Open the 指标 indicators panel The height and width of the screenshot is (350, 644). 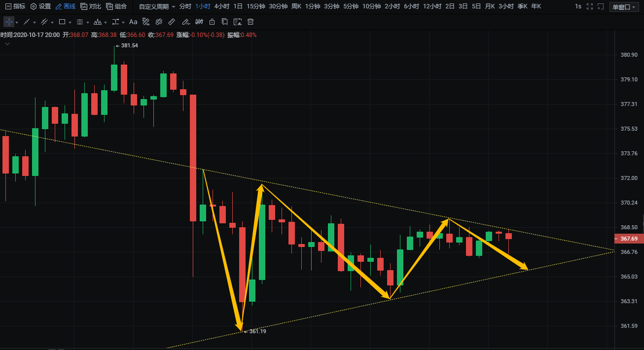pos(15,6)
